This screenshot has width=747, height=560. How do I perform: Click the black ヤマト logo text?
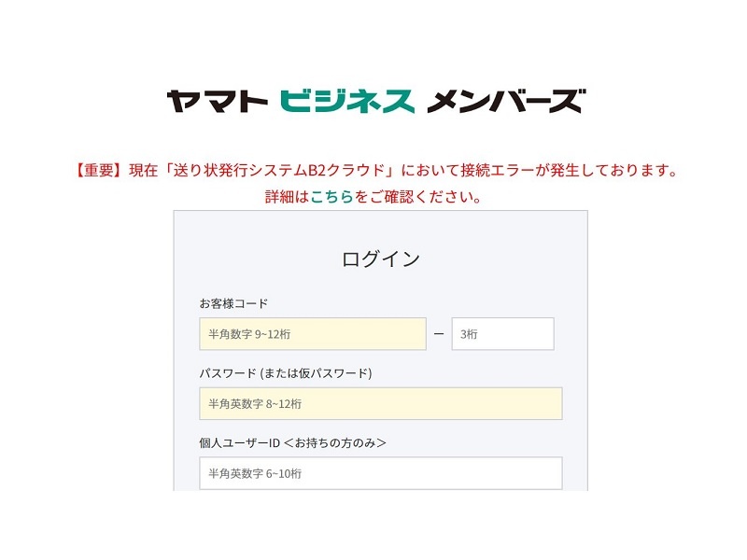tap(216, 101)
